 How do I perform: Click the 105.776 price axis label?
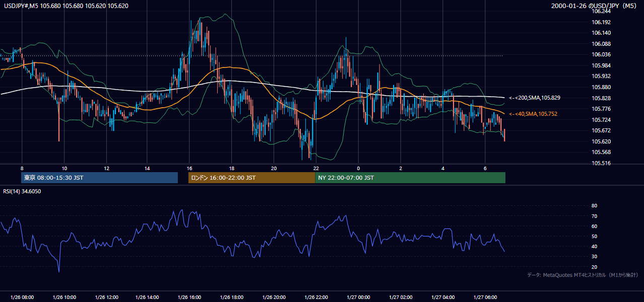pyautogui.click(x=602, y=109)
